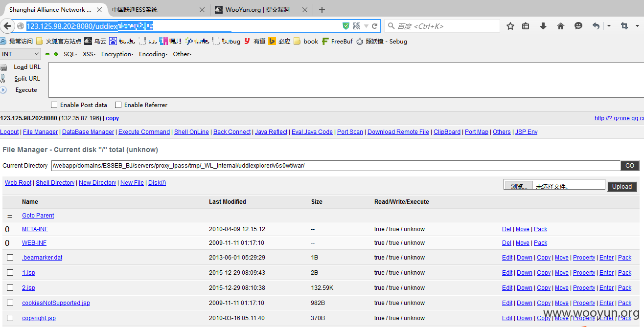Open the Port Scan menu link
The height and width of the screenshot is (327, 644).
coord(350,132)
